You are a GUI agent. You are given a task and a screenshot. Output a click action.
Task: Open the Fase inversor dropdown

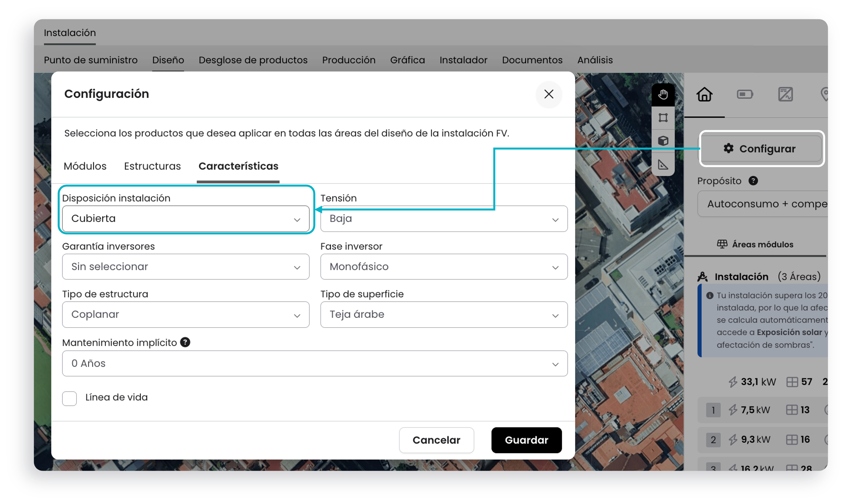tap(444, 267)
